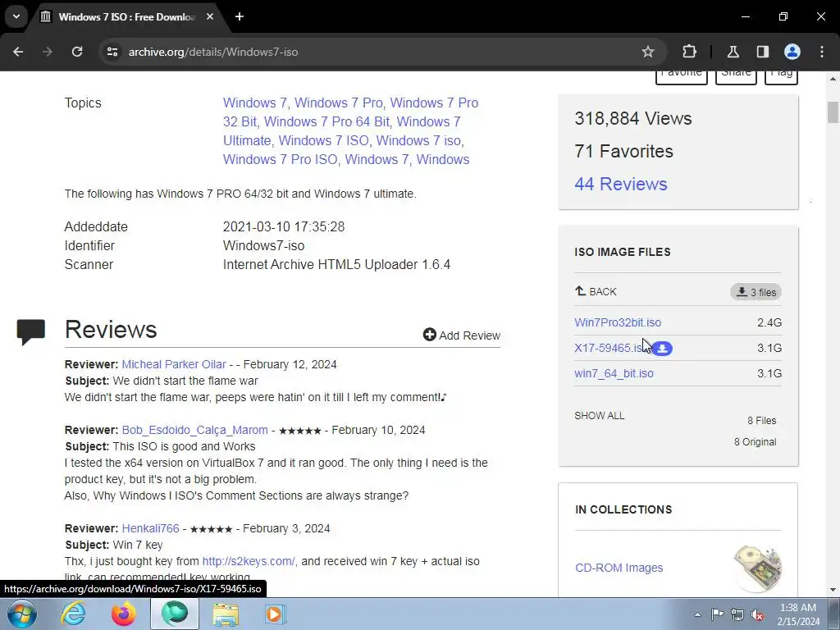Open the taskbar clock and date

coord(798,614)
